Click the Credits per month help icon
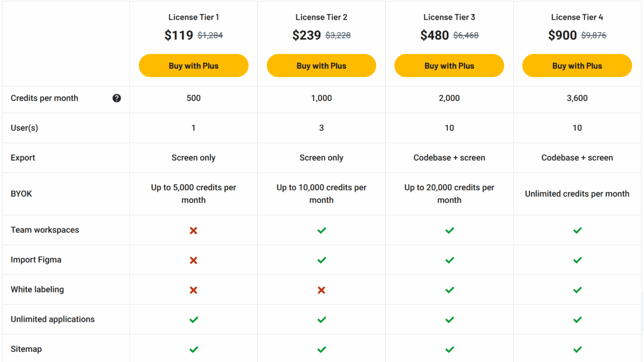Image resolution: width=644 pixels, height=362 pixels. (x=116, y=98)
